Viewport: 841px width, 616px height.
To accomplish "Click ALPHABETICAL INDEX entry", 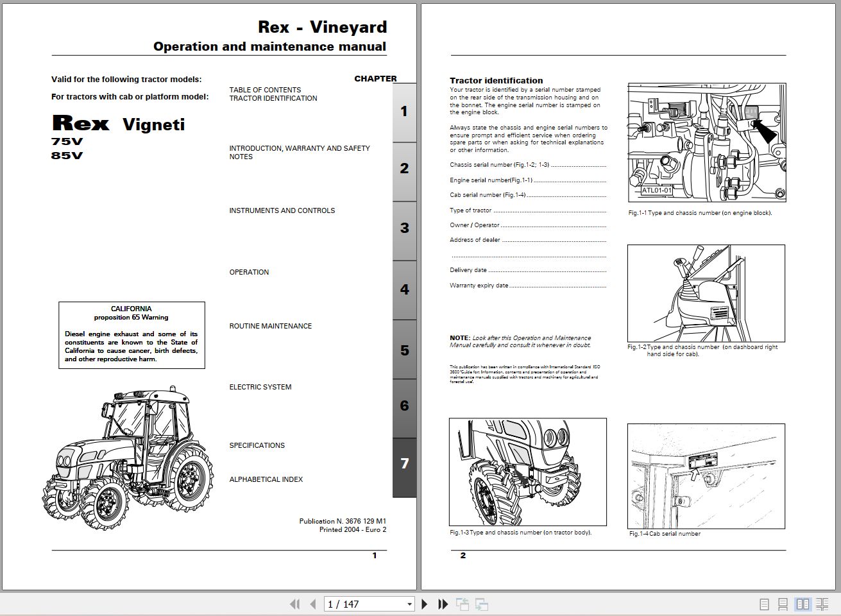I will (266, 479).
